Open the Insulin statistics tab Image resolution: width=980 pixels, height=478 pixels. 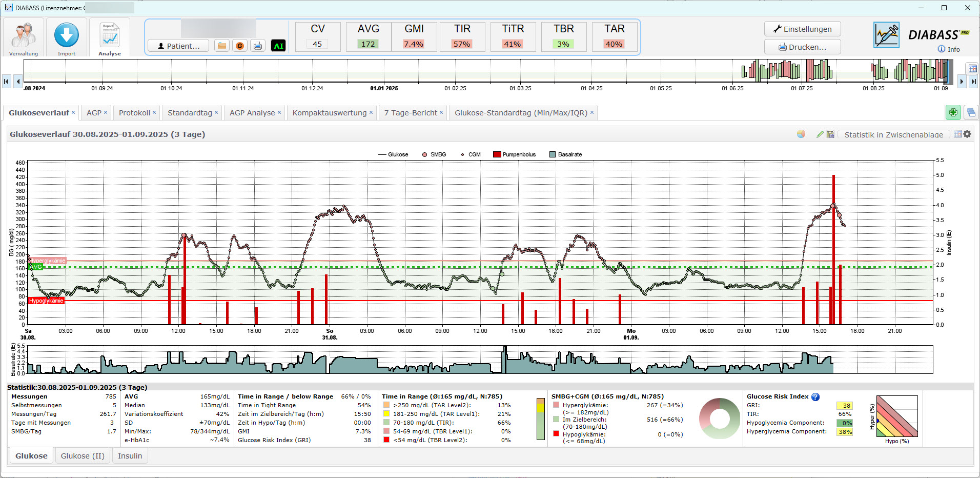coord(130,456)
